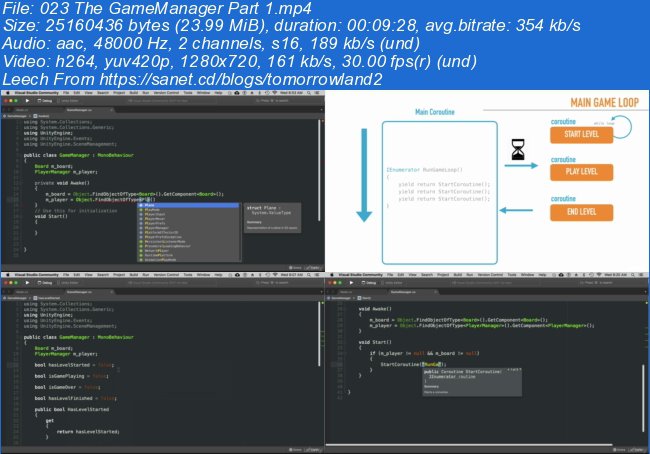The width and height of the screenshot is (650, 454).
Task: Click the circular loop arrow above START LEVEL
Action: [x=622, y=126]
